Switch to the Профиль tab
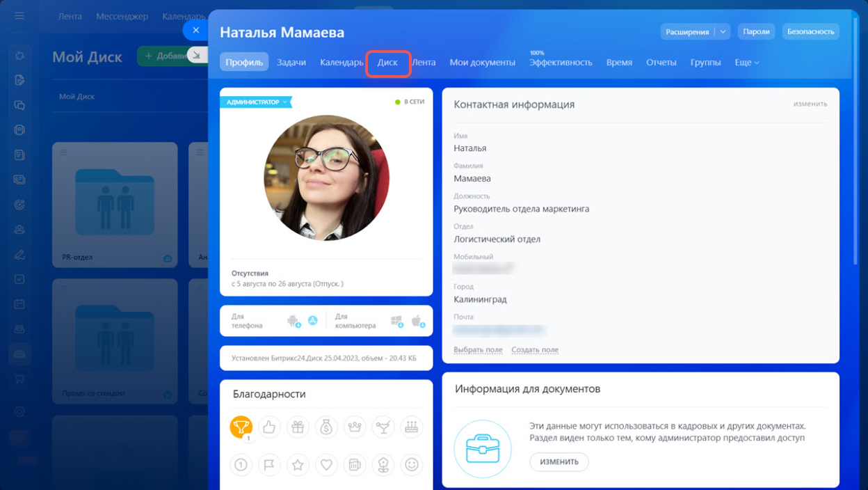This screenshot has height=490, width=868. pos(244,62)
